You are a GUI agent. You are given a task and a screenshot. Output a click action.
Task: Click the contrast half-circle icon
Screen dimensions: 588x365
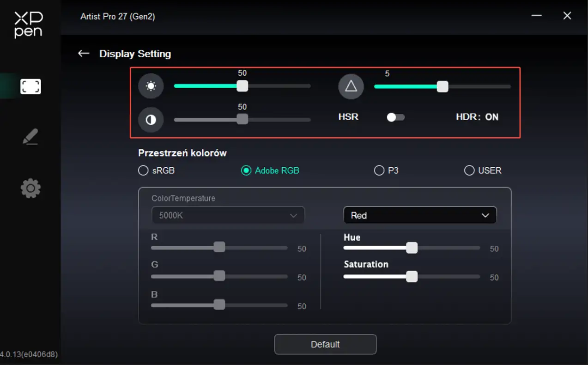[151, 120]
